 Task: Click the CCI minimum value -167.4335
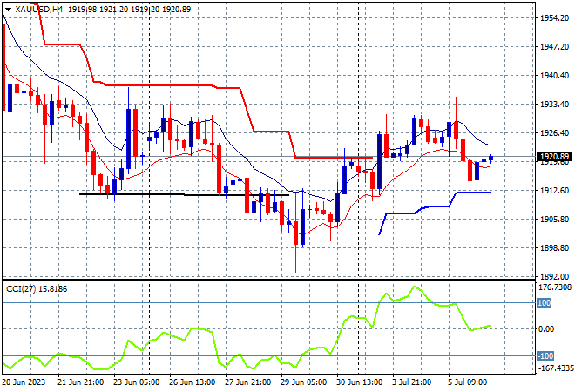(x=555, y=368)
